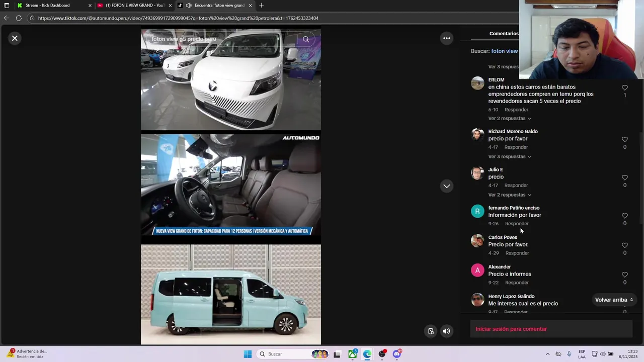Like Julio E's comment
The width and height of the screenshot is (644, 362).
click(x=625, y=177)
